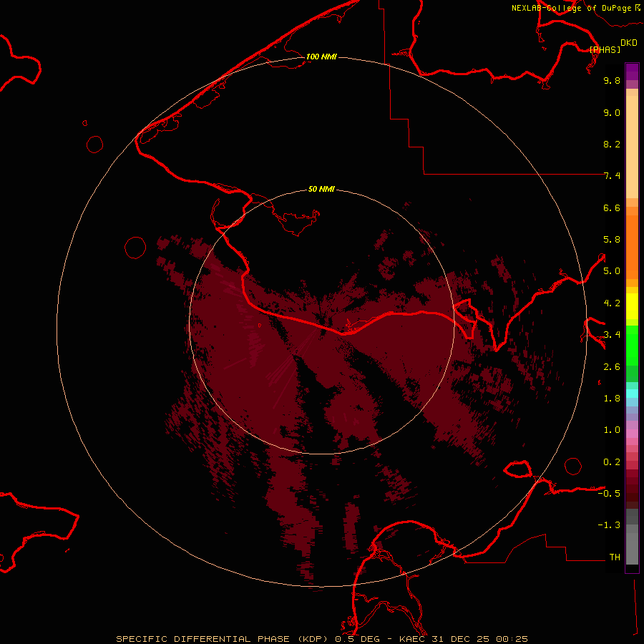The height and width of the screenshot is (644, 644).
Task: Click the 0.2 color scale value
Action: click(x=612, y=462)
